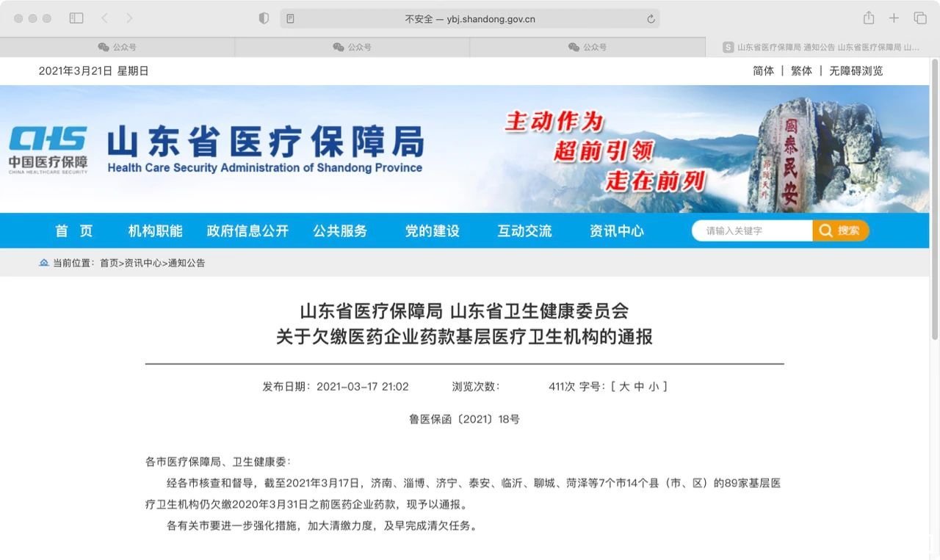Click the 各市医疗保障局、卫生健康委 salutation line
Viewport: 940px width, 560px height.
(218, 462)
